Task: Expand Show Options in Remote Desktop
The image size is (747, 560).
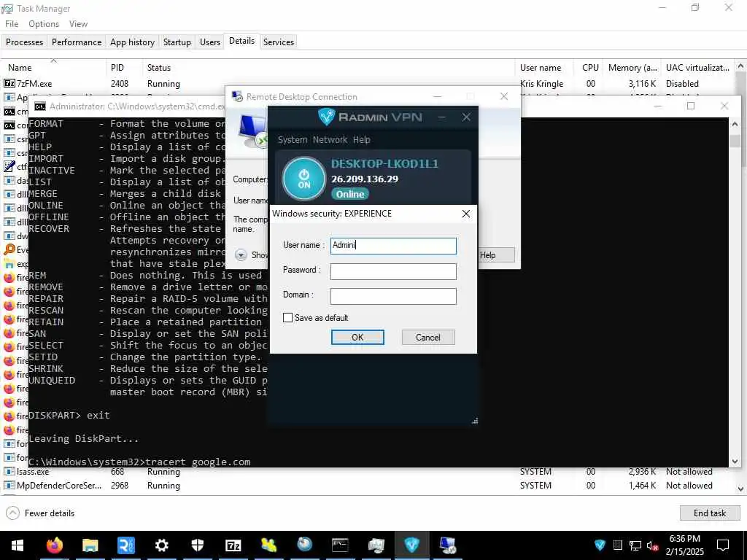Action: (241, 254)
